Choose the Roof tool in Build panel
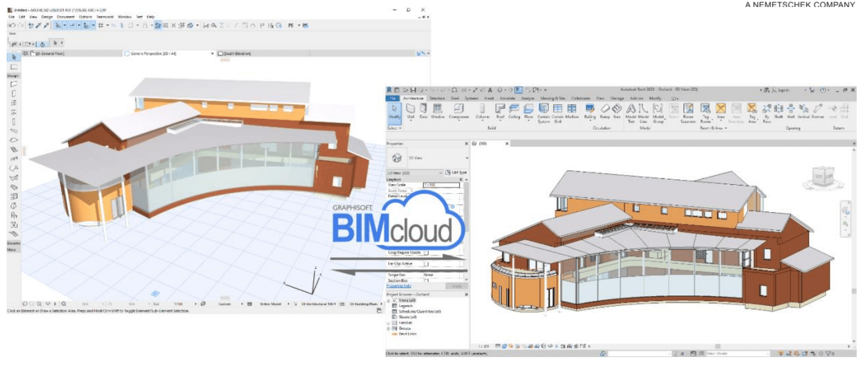The image size is (868, 368). (x=500, y=110)
